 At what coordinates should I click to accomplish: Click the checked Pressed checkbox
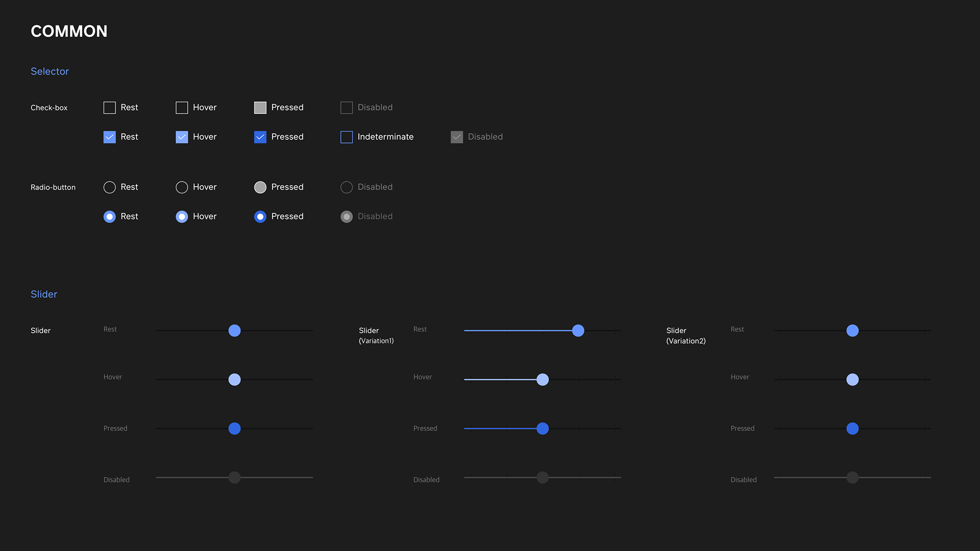pyautogui.click(x=260, y=137)
